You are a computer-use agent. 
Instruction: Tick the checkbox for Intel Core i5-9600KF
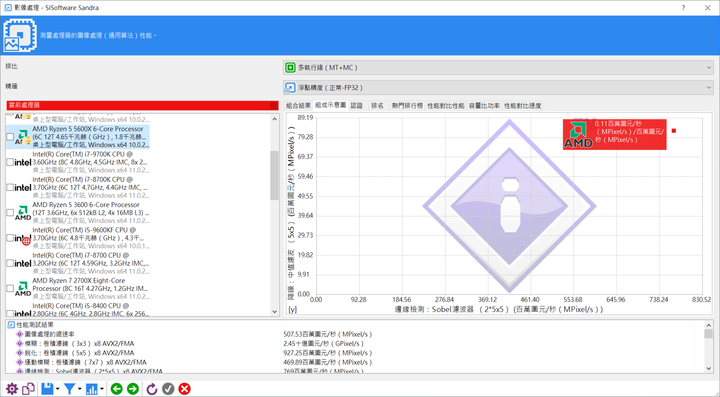[x=10, y=238]
